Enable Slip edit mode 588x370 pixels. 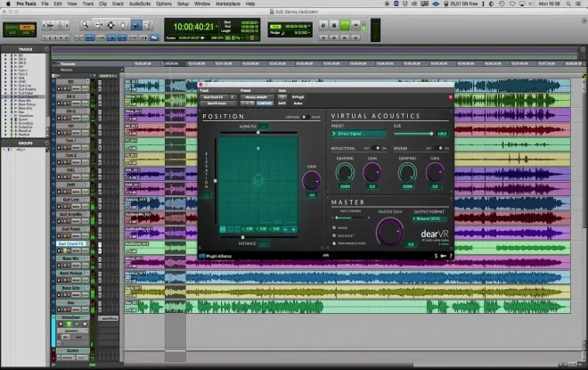[12, 33]
